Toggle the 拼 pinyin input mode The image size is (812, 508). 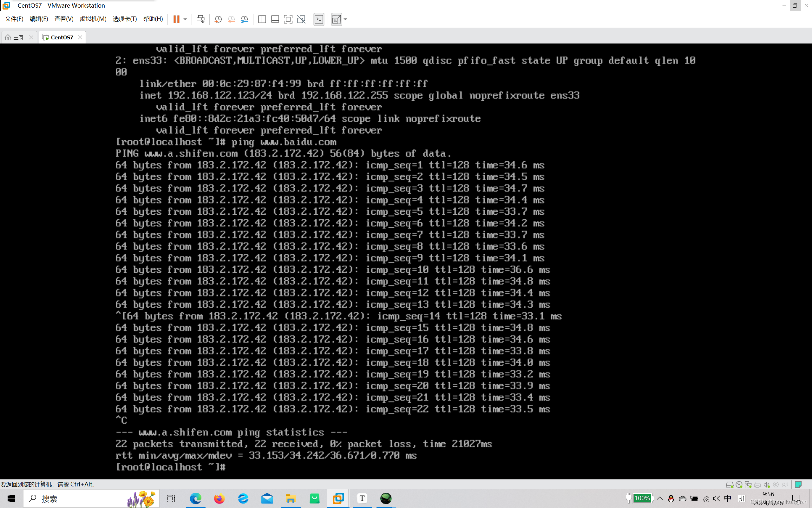742,498
